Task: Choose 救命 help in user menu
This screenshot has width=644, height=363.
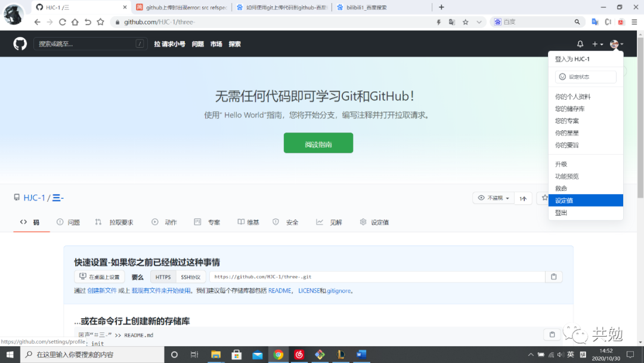Action: [561, 188]
